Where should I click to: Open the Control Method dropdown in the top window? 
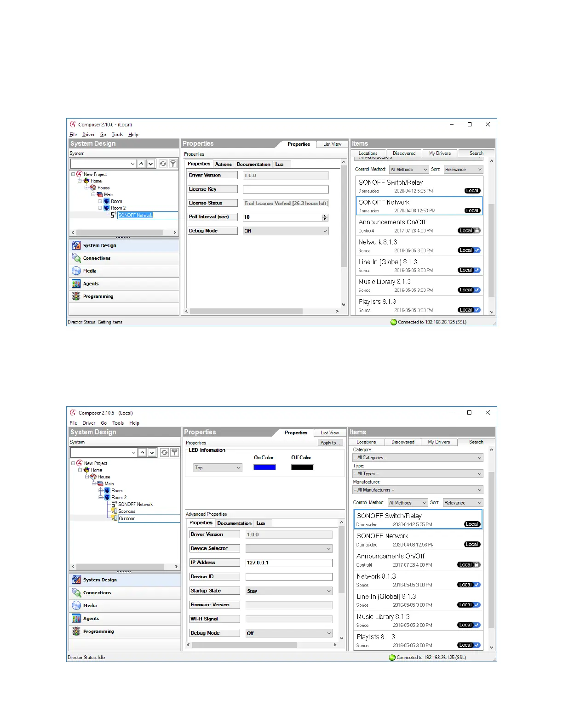coord(409,170)
